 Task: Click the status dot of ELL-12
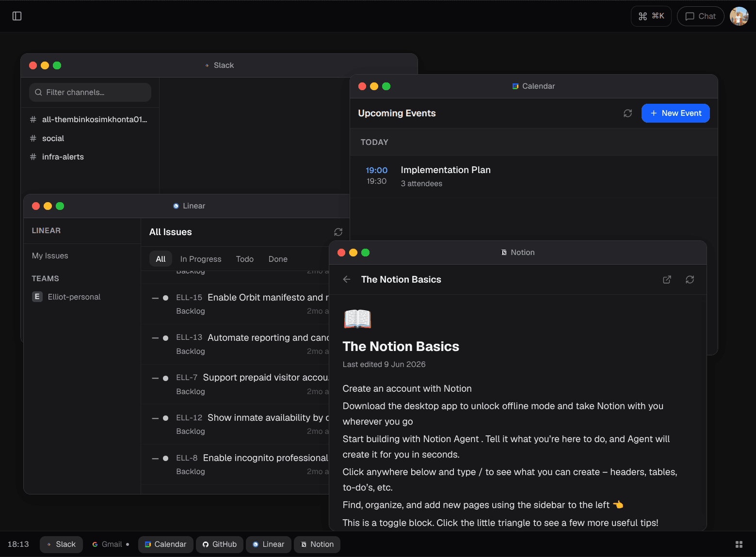[x=166, y=418]
